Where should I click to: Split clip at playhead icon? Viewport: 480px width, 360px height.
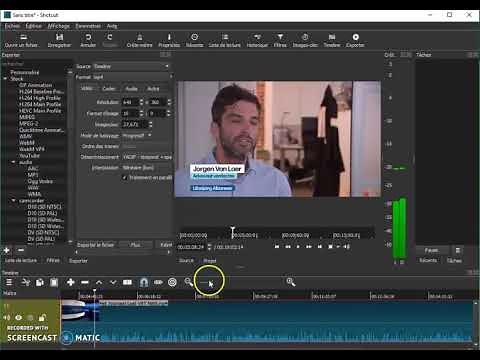point(127,282)
